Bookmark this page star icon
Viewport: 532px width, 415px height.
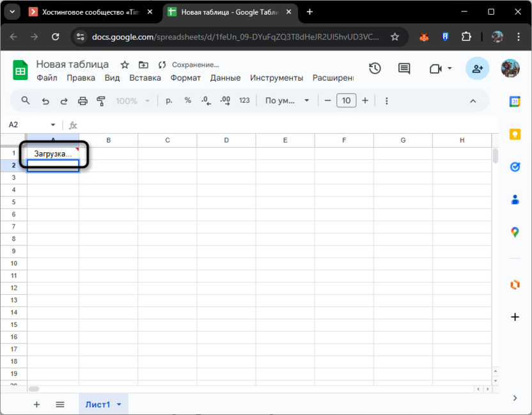point(395,36)
